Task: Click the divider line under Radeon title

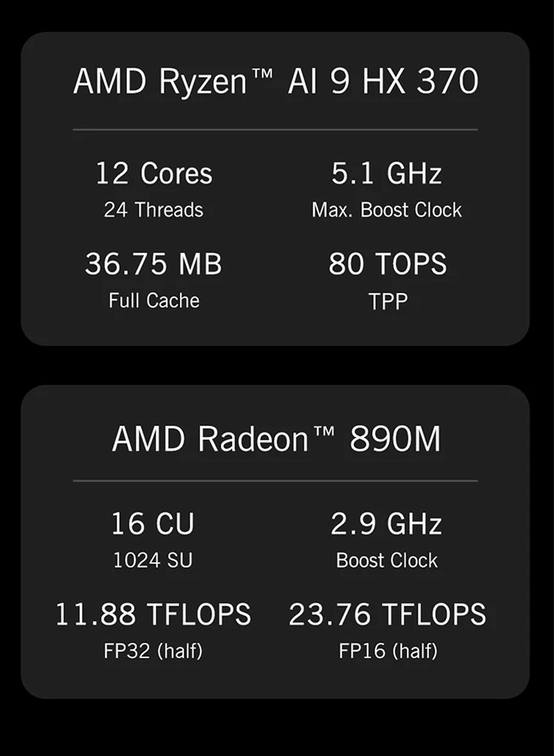Action: [275, 481]
